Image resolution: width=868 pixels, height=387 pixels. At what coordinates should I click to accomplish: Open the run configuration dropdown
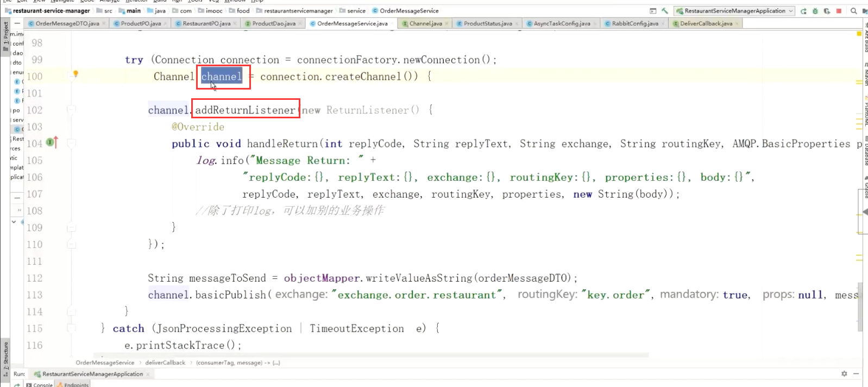coord(734,11)
